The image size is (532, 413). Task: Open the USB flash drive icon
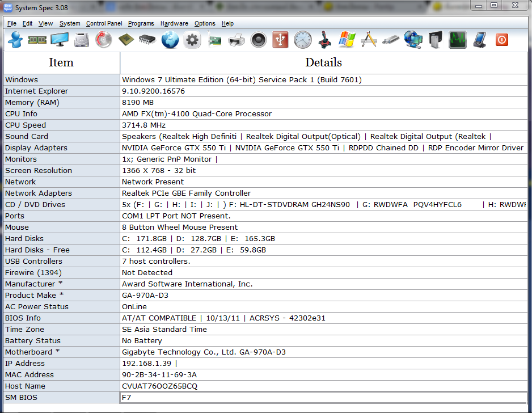click(391, 40)
